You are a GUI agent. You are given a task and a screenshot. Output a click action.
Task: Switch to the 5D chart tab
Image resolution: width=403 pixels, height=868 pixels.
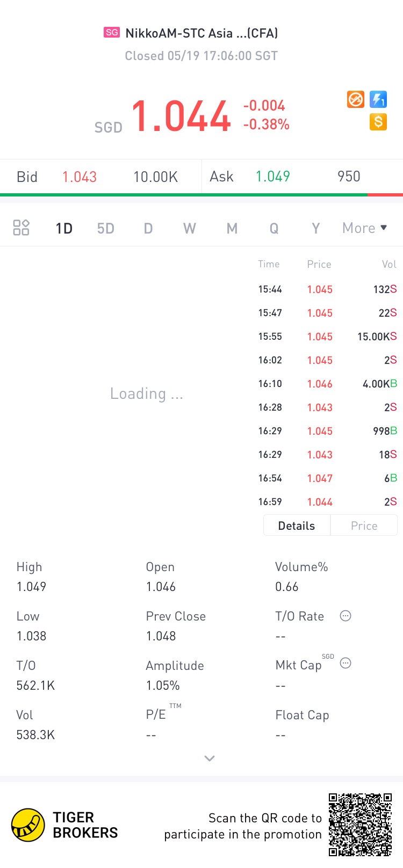tap(106, 229)
